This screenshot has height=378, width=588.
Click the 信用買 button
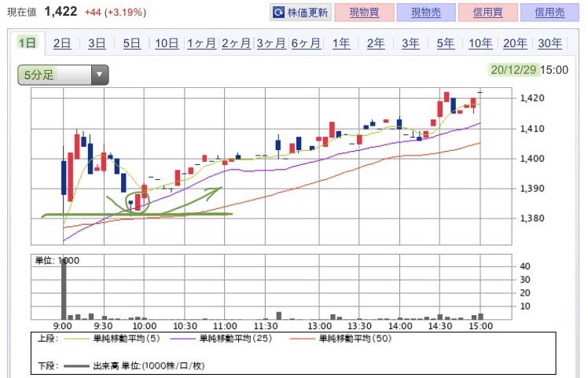coord(488,13)
